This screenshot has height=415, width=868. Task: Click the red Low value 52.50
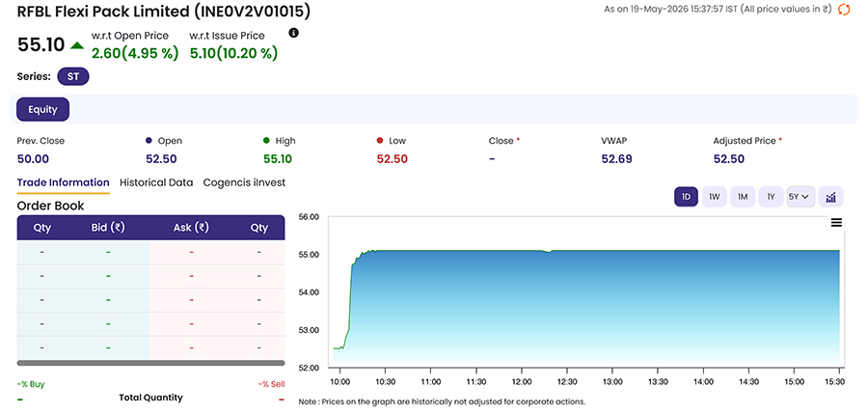[x=392, y=159]
